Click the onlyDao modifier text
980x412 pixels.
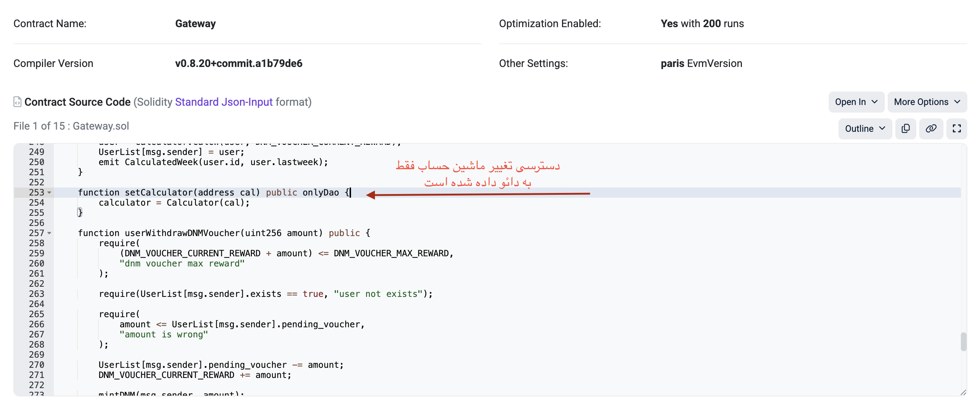[320, 193]
